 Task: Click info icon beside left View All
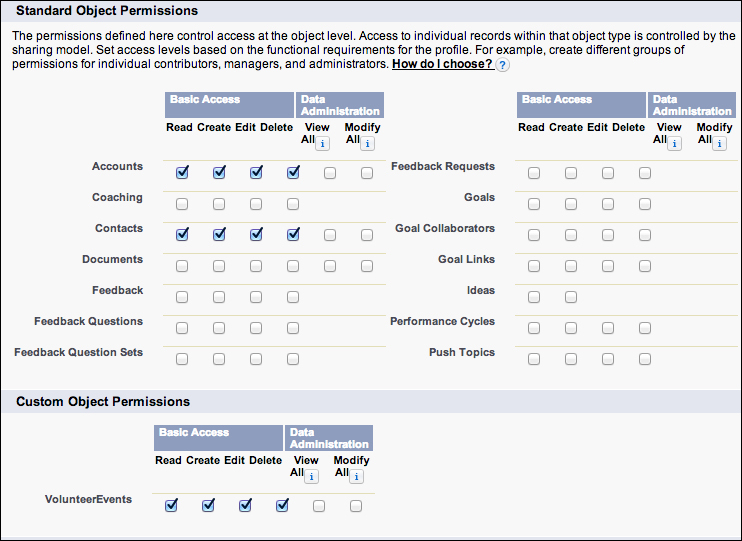[322, 143]
